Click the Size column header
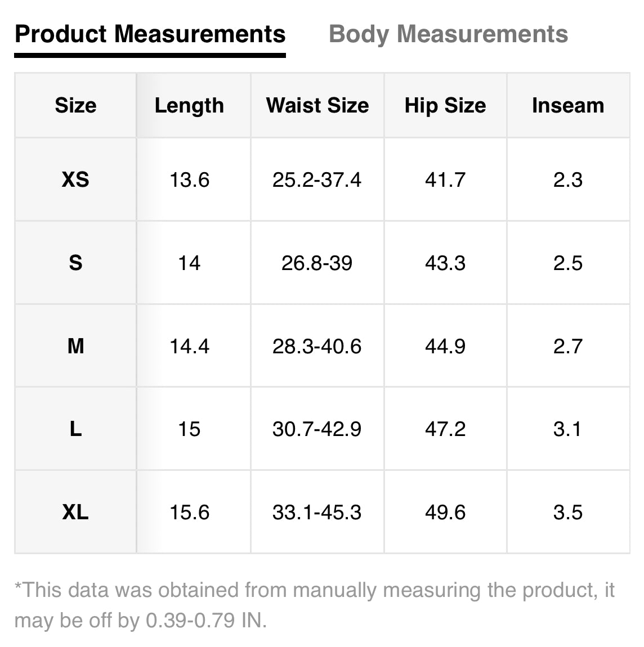Viewport: 644px width, 647px height. coord(75,106)
